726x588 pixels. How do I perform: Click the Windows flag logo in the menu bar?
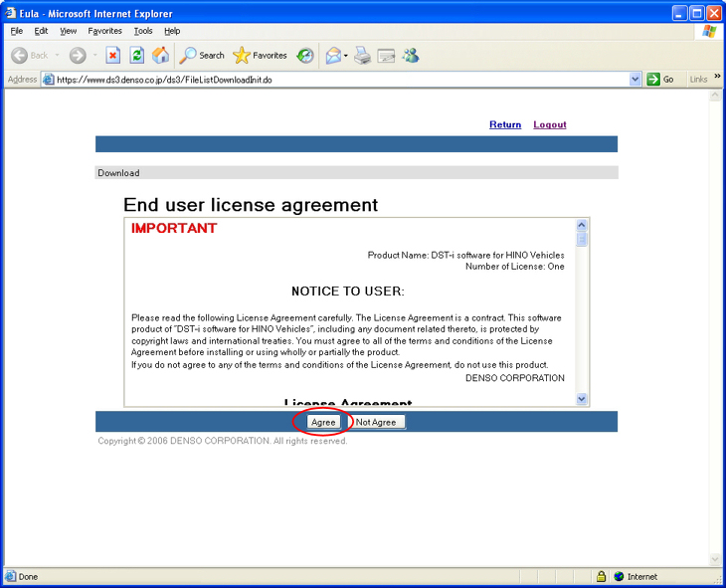[709, 32]
